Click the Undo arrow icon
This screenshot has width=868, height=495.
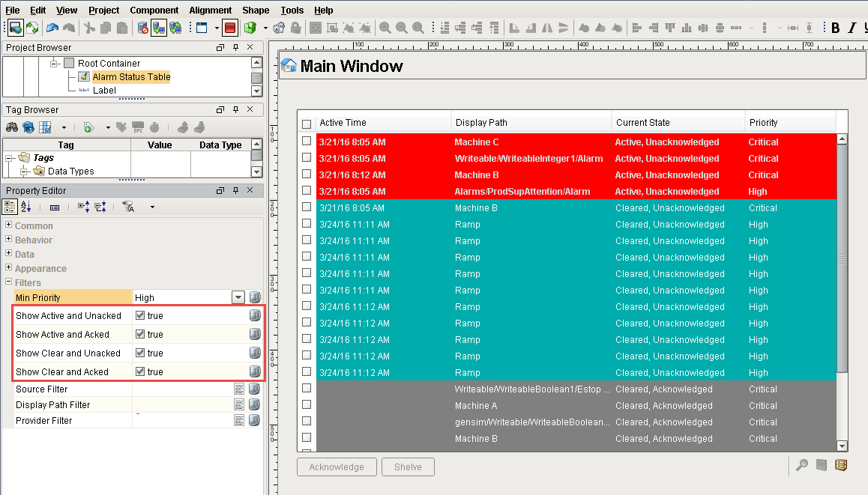(x=52, y=28)
